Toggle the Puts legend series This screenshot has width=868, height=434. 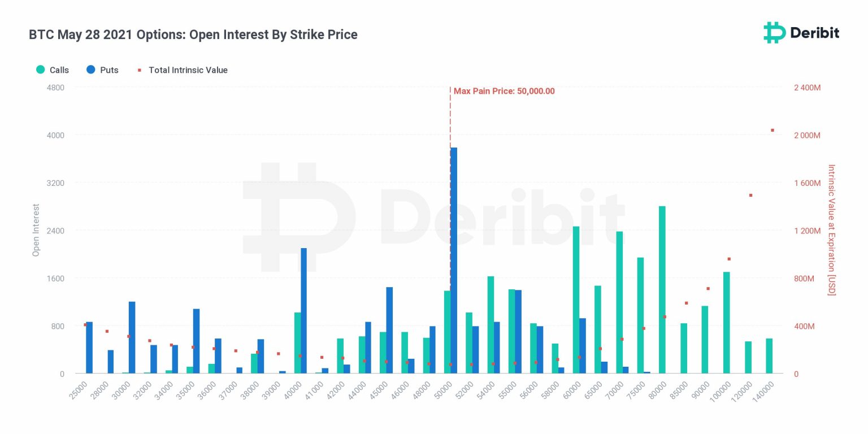click(102, 70)
